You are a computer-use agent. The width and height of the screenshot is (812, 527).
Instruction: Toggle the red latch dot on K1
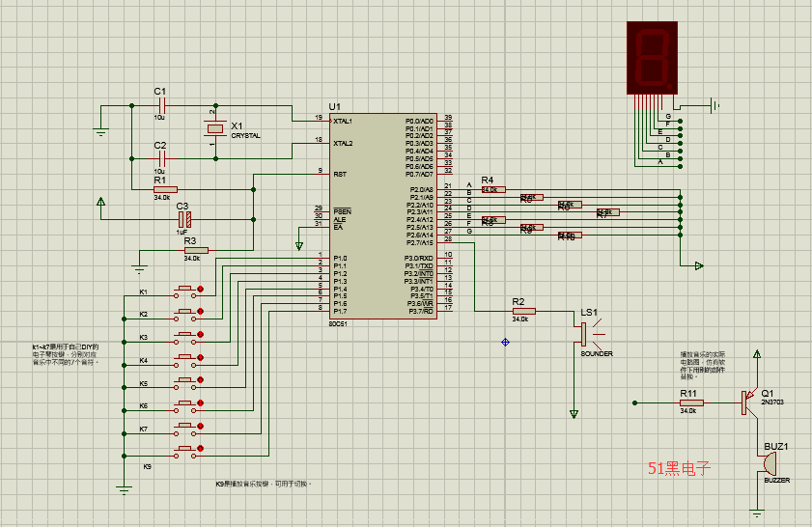pos(201,289)
